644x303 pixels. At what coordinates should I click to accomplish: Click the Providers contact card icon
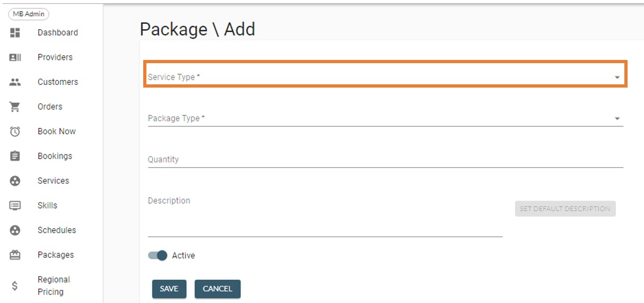click(x=15, y=57)
